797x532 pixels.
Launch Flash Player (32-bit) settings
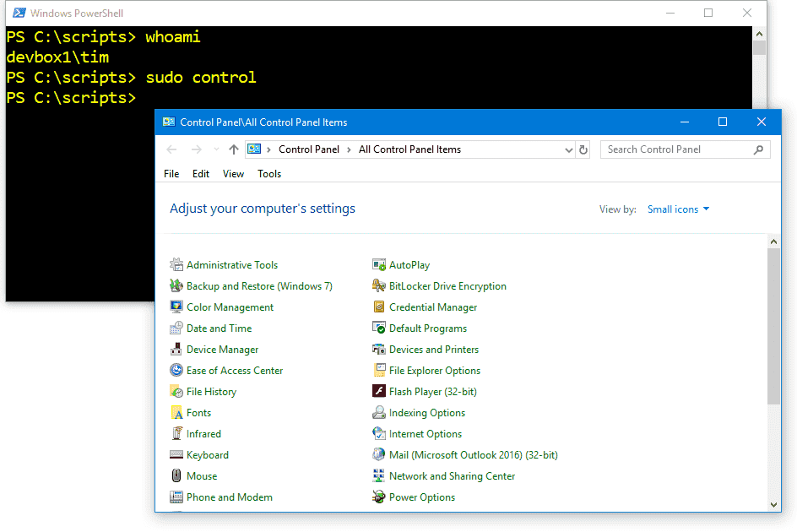(433, 391)
